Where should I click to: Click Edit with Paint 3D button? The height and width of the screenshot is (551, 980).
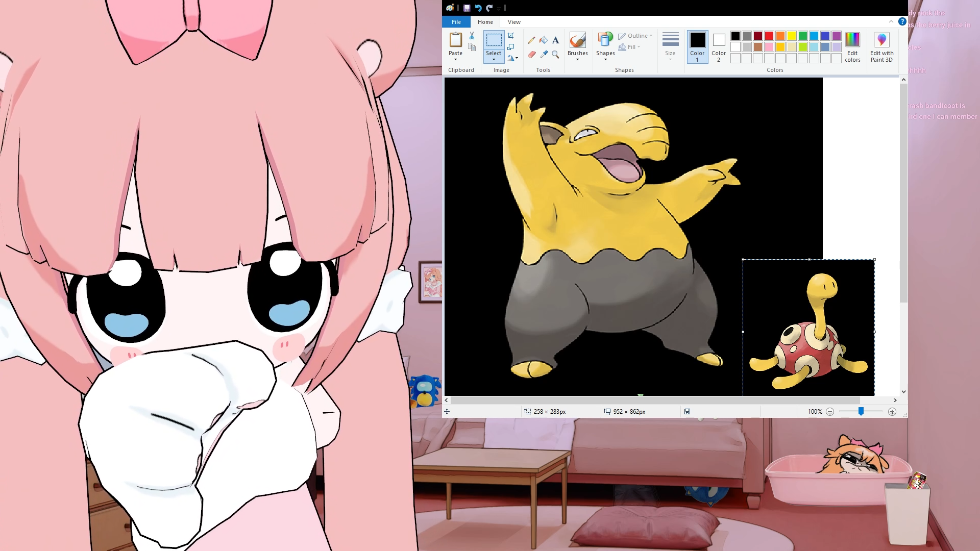pyautogui.click(x=881, y=46)
